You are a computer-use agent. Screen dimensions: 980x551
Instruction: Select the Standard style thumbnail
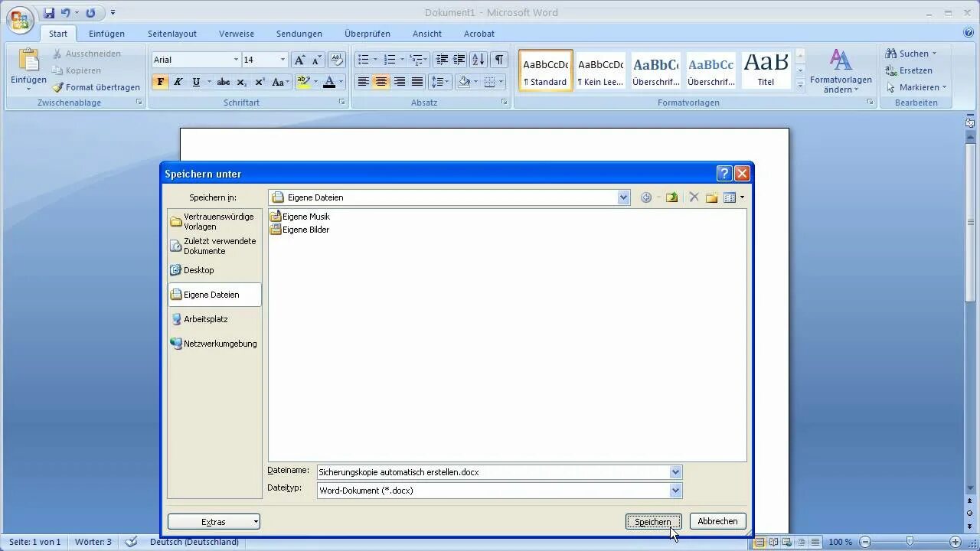point(546,70)
